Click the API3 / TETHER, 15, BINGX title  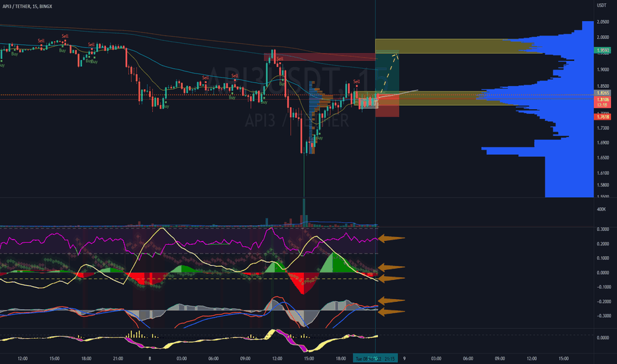(27, 7)
